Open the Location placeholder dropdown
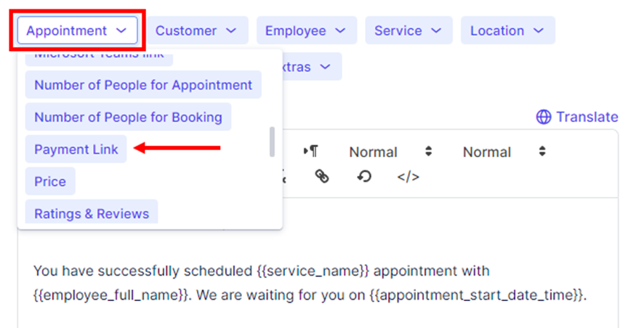Viewport: 644px width, 328px height. coord(507,31)
